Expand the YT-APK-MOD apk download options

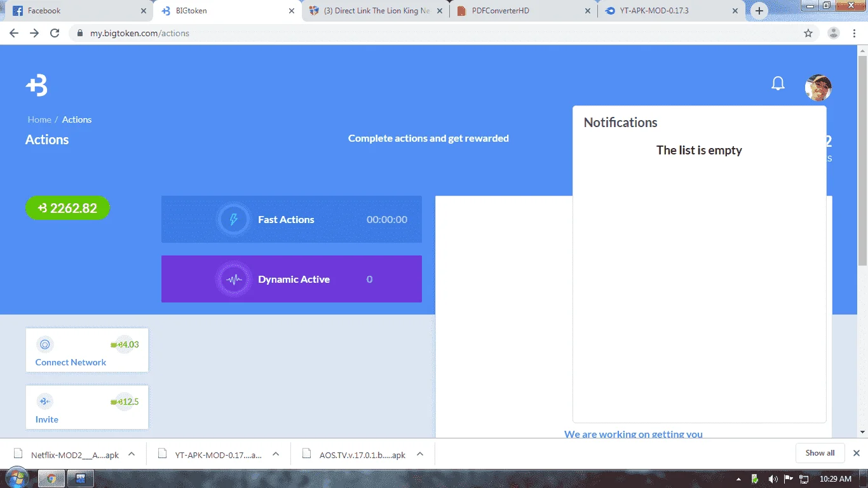tap(276, 454)
